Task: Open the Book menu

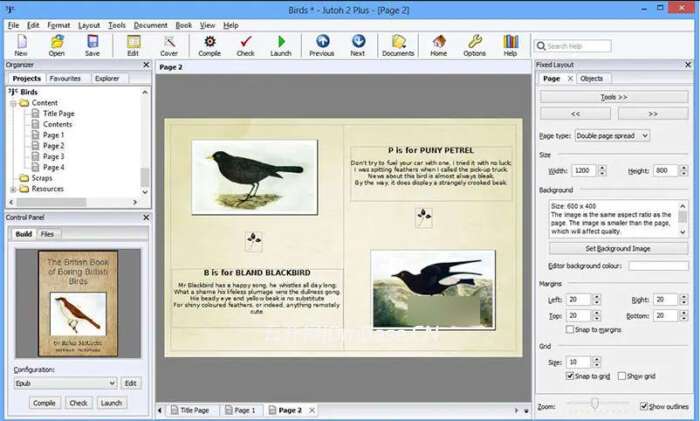Action: click(183, 25)
